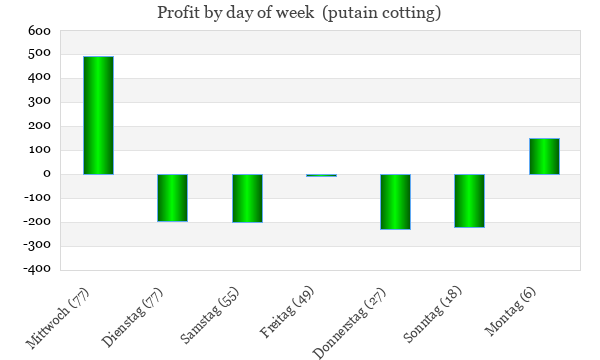Click the Freitag (49) axis label
600x360 pixels.
point(287,312)
